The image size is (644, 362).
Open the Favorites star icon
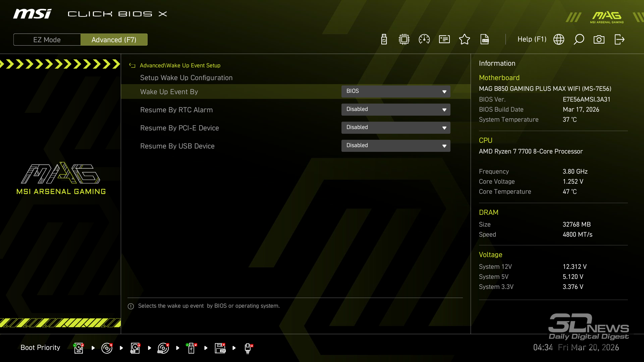click(465, 40)
